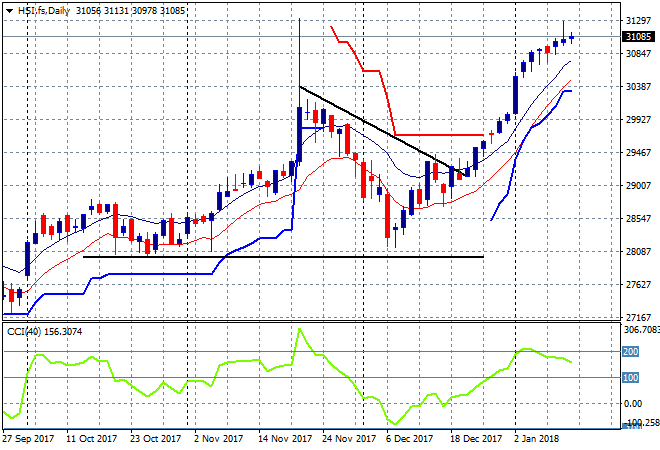The image size is (660, 450).
Task: Click date label 24 Nov 2017
Action: pos(349,439)
